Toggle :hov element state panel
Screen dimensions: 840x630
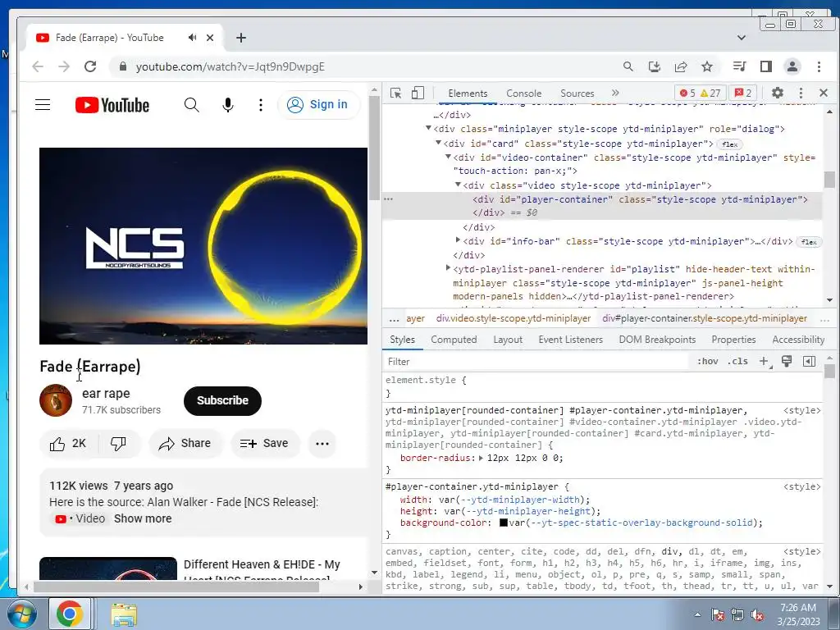click(707, 362)
